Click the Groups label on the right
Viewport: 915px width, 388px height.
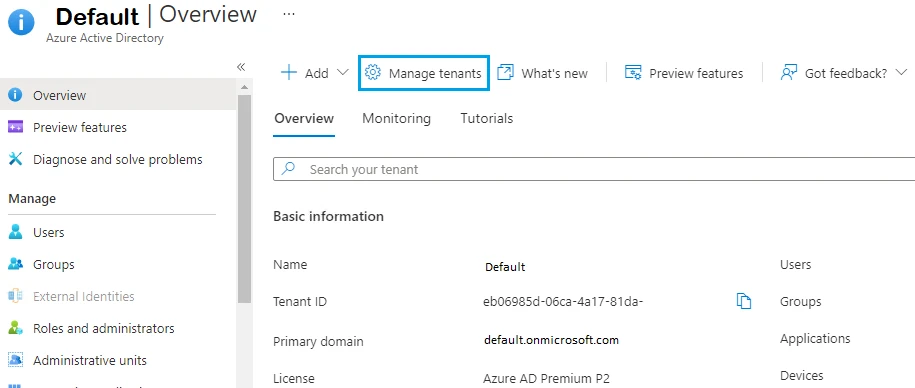pyautogui.click(x=801, y=302)
